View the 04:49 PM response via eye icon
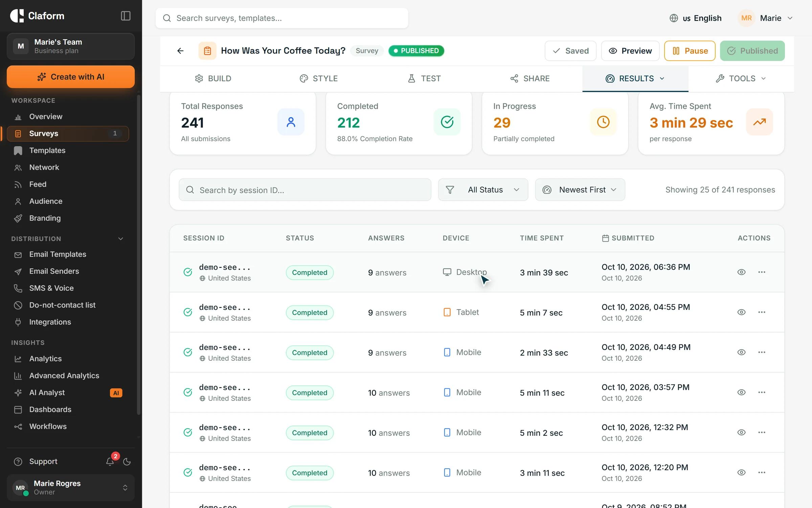 741,352
